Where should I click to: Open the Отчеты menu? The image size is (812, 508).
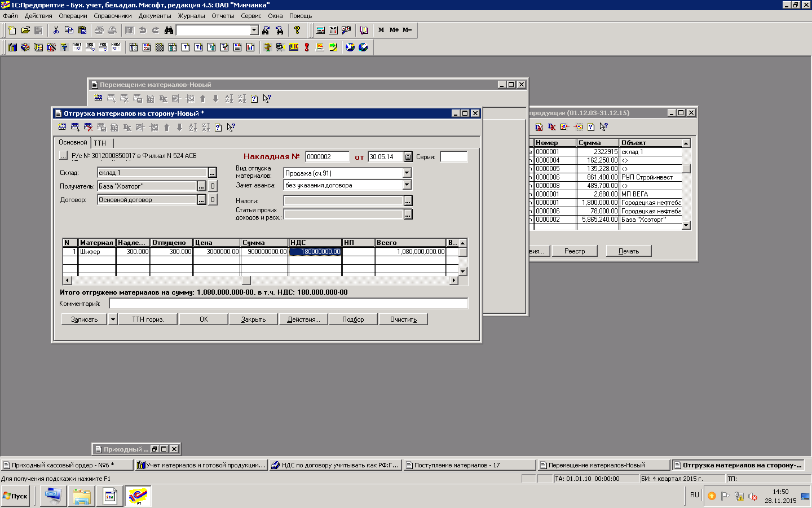(223, 16)
